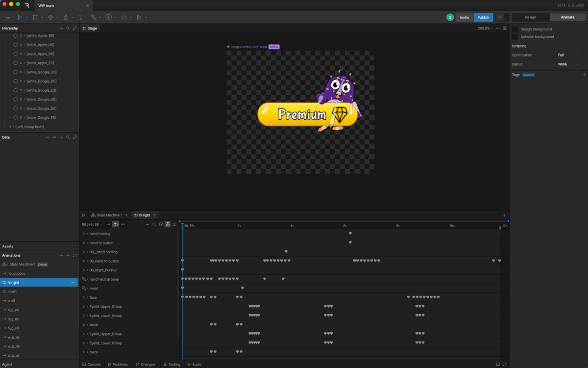Select [white_Google_US] in Hierarchy
This screenshot has width=588, height=368.
click(42, 72)
